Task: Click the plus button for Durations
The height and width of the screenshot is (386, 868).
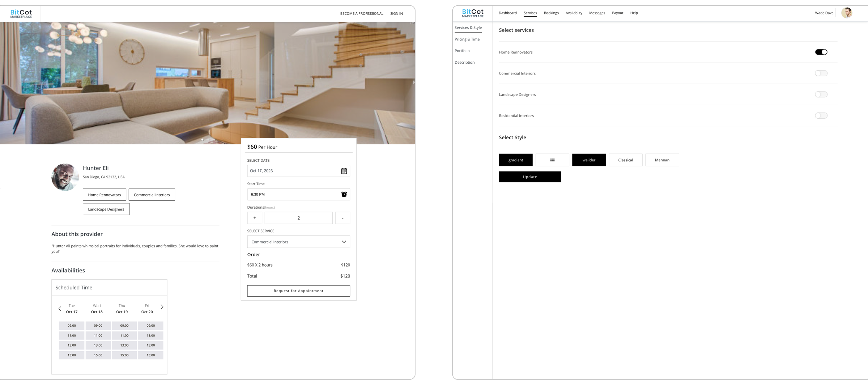Action: click(255, 218)
